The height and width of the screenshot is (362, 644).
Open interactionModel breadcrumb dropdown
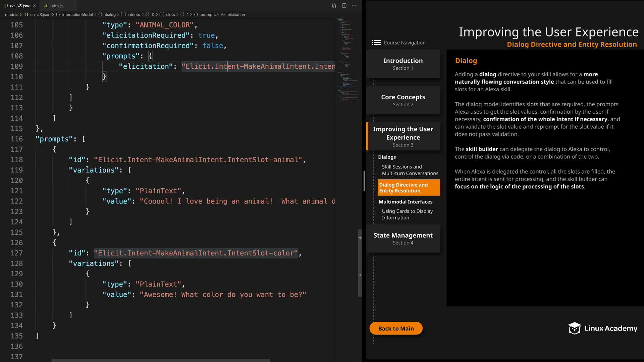(77, 15)
